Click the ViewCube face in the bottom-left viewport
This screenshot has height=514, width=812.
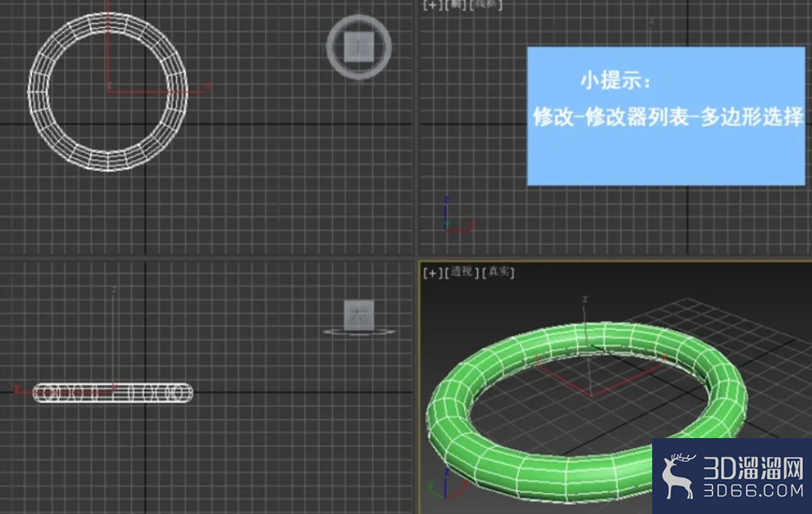tap(359, 314)
